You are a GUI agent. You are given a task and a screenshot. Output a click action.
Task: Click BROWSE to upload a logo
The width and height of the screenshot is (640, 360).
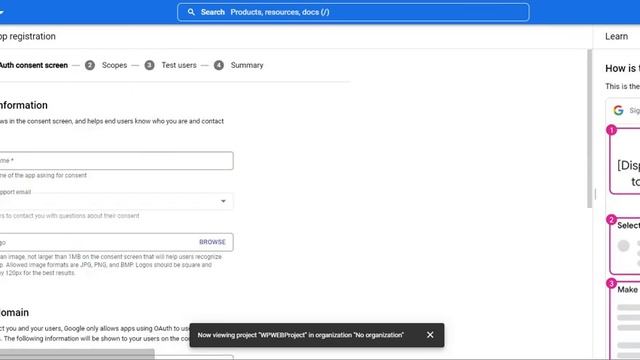(212, 242)
